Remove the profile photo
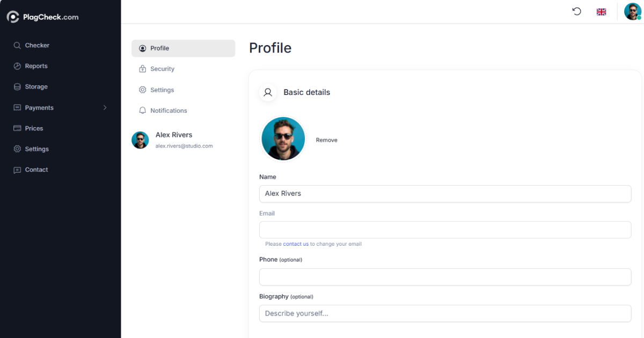 point(326,139)
